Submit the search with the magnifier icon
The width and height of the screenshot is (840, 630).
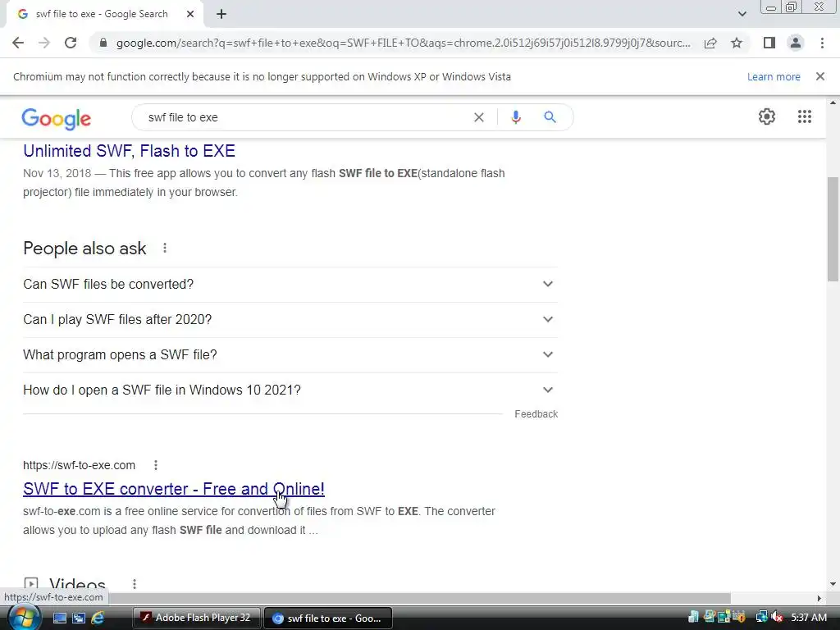(550, 117)
